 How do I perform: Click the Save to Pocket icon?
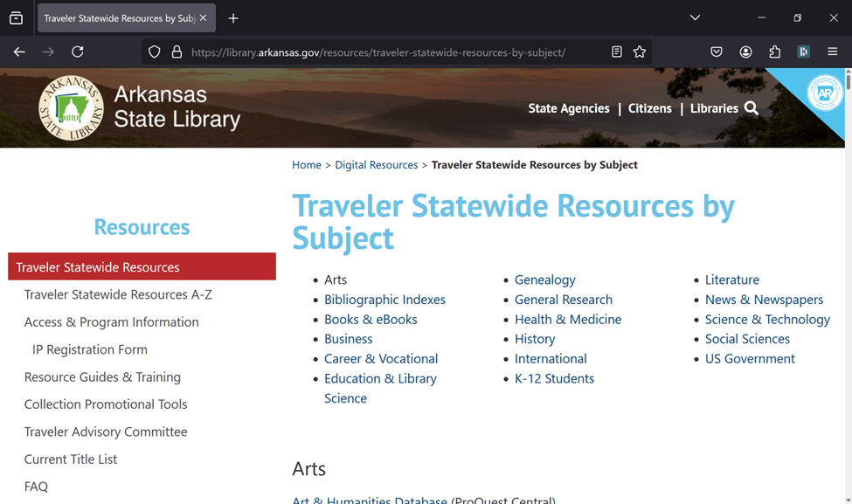717,52
